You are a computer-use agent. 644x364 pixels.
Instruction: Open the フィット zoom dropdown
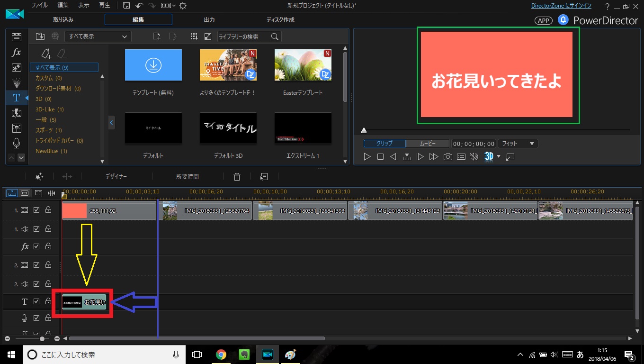pos(518,144)
